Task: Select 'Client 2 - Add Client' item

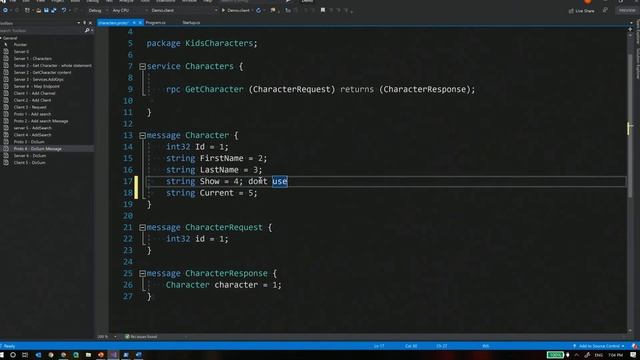Action: 33,100
